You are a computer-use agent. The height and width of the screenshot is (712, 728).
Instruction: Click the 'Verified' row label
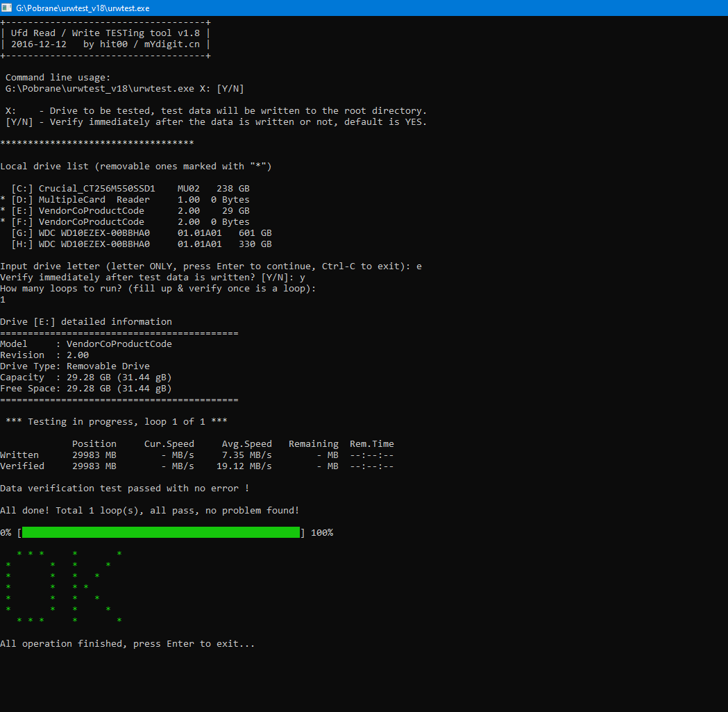click(22, 466)
